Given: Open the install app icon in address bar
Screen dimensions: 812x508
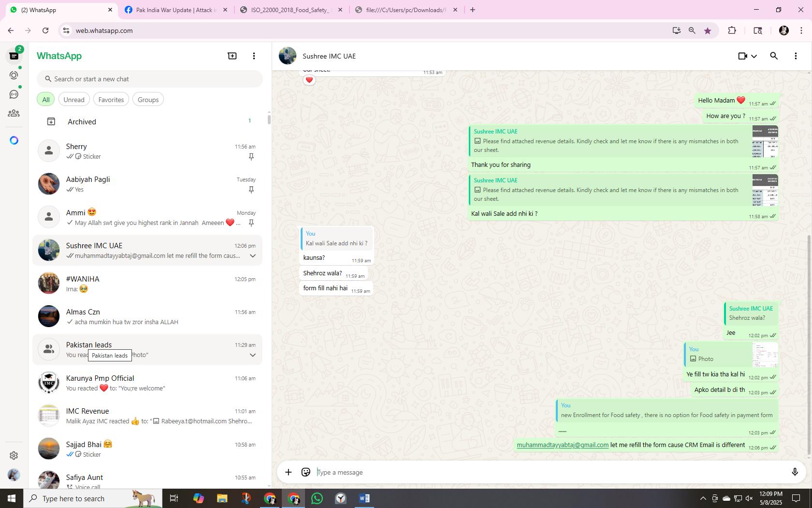Looking at the screenshot, I should [x=676, y=30].
